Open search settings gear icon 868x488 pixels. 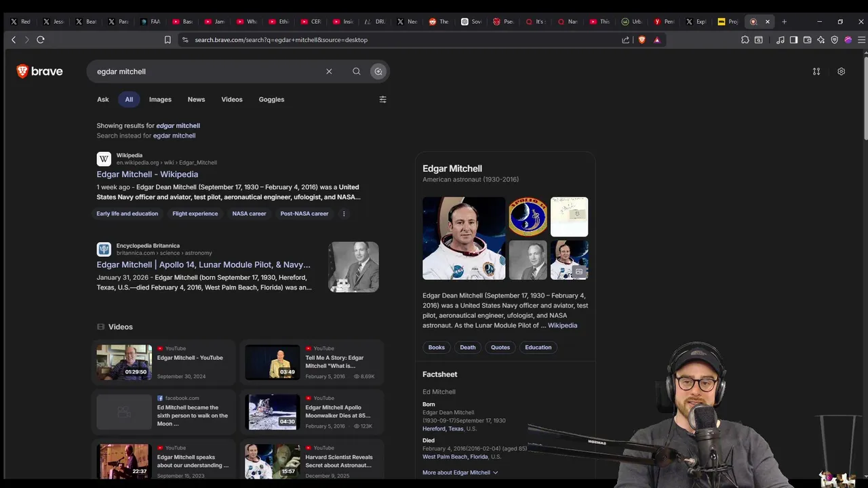[841, 71]
